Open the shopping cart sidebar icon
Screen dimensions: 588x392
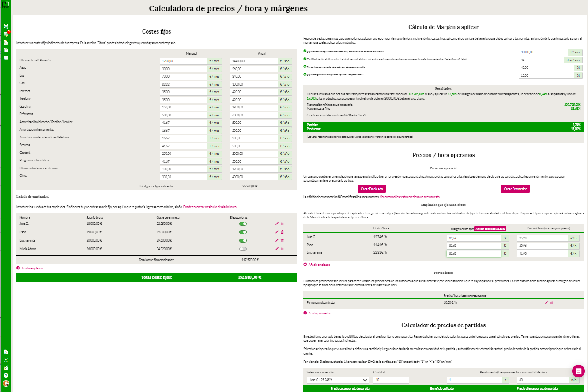[x=6, y=58]
